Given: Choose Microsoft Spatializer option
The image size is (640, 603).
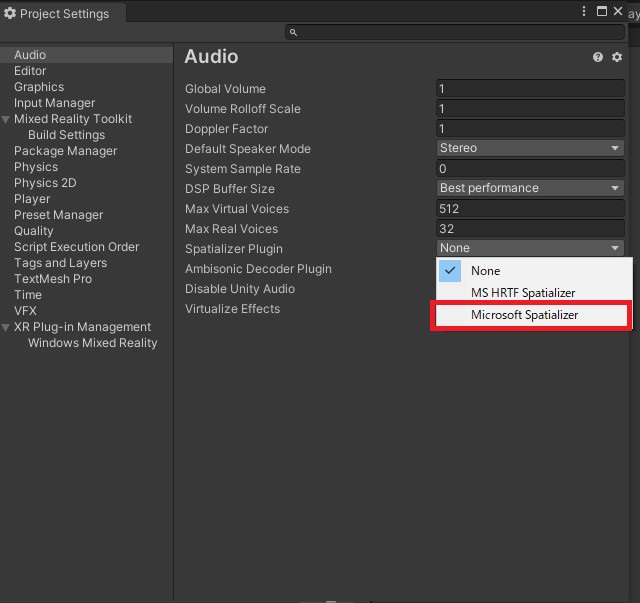Looking at the screenshot, I should coord(531,315).
